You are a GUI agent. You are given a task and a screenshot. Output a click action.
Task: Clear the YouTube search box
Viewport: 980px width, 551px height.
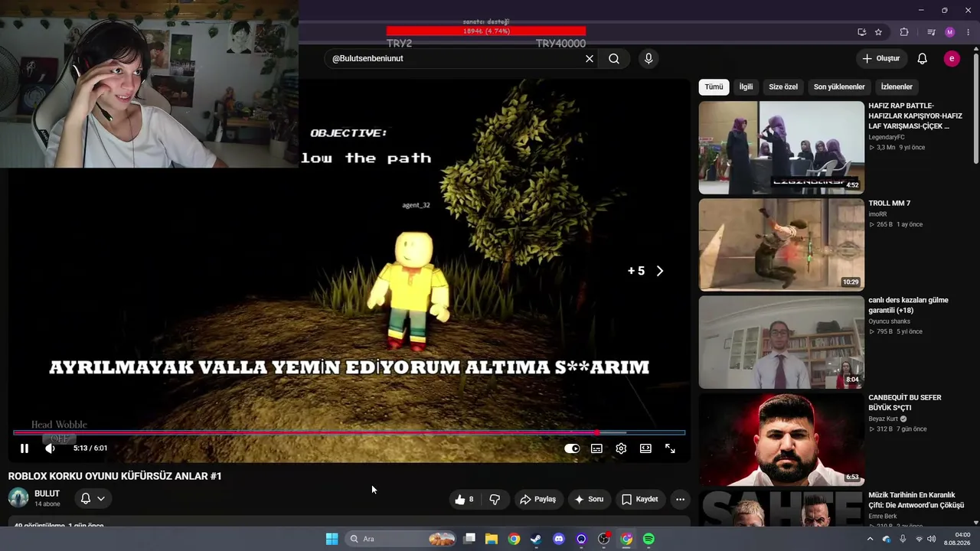click(x=590, y=59)
